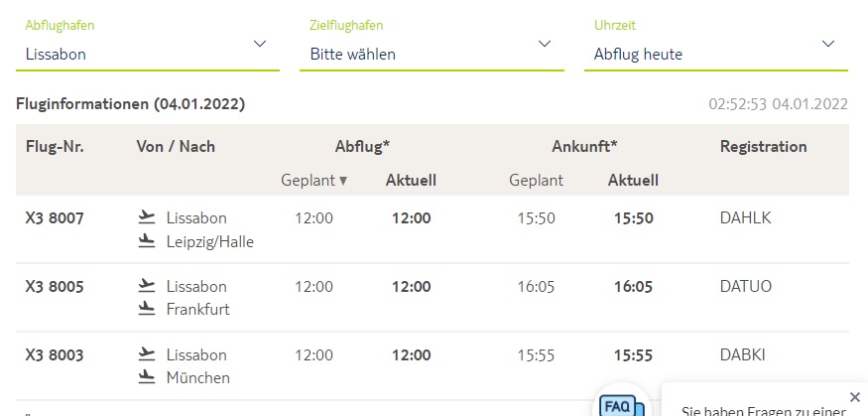Click the Ankunft* column header
Viewport: 868px width, 416px height.
point(584,146)
